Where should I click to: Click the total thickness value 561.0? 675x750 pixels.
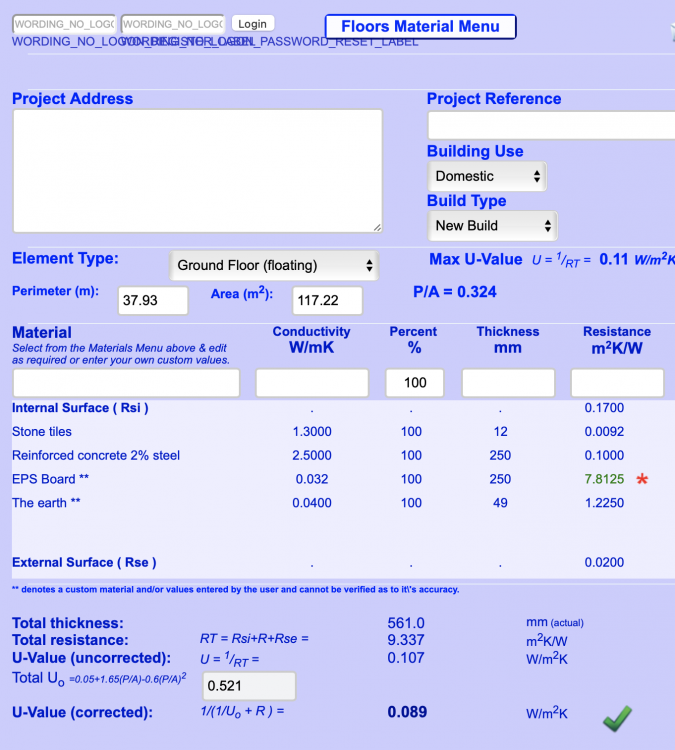pos(406,623)
